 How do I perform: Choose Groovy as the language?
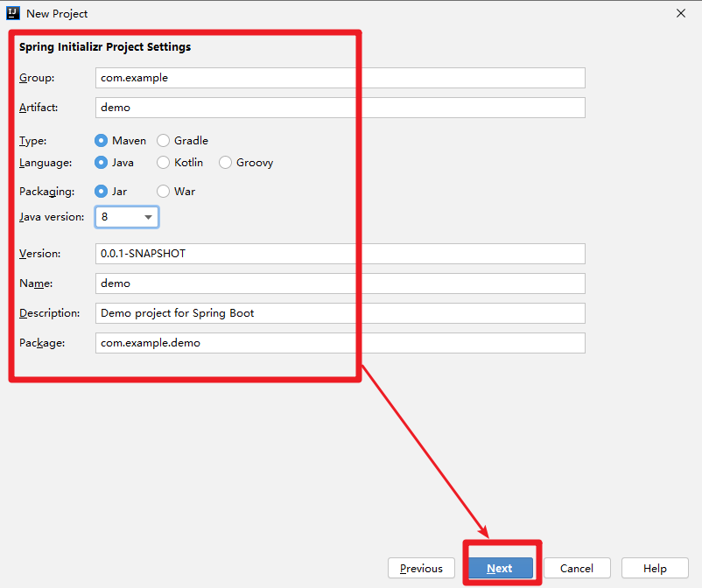click(246, 163)
